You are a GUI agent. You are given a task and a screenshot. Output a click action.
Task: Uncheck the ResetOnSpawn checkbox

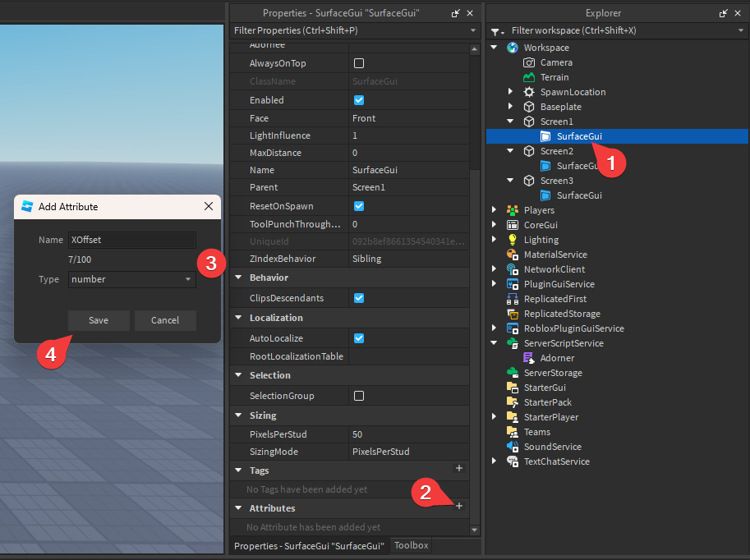(x=359, y=206)
